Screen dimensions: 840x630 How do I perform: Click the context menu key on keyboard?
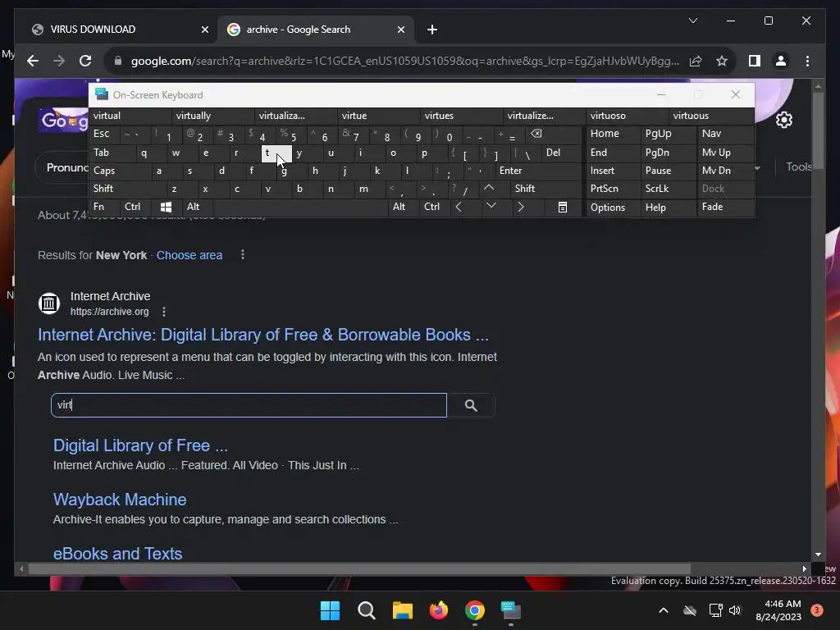point(563,208)
